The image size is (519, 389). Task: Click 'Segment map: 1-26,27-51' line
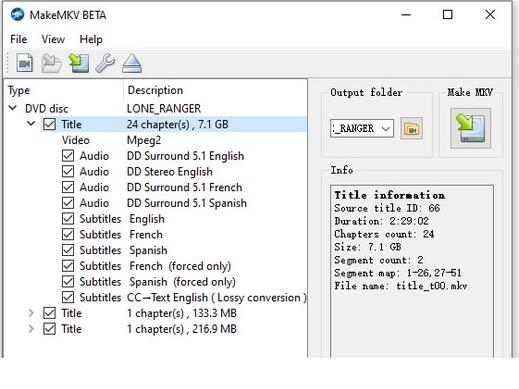point(398,273)
